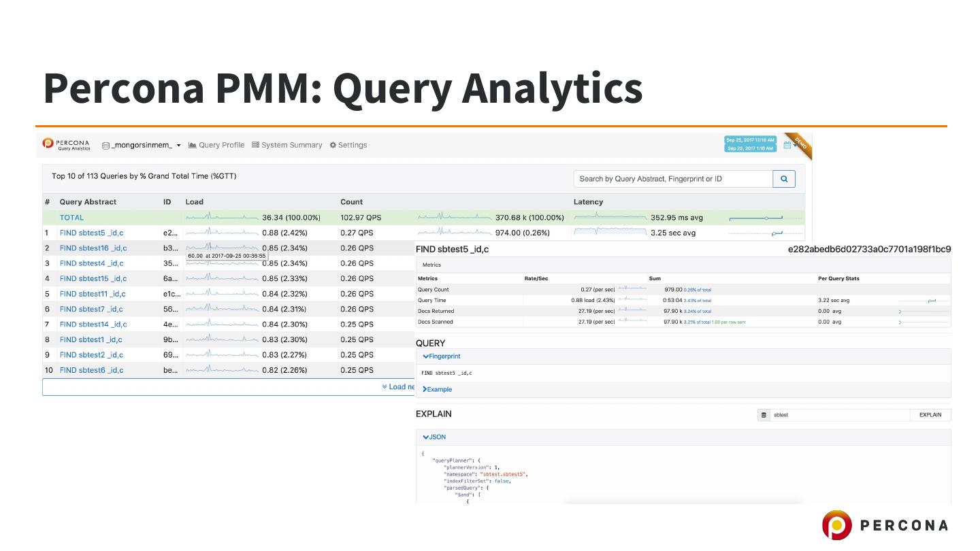
Task: Open the FIND sbtest1 _id,c query
Action: (91, 339)
